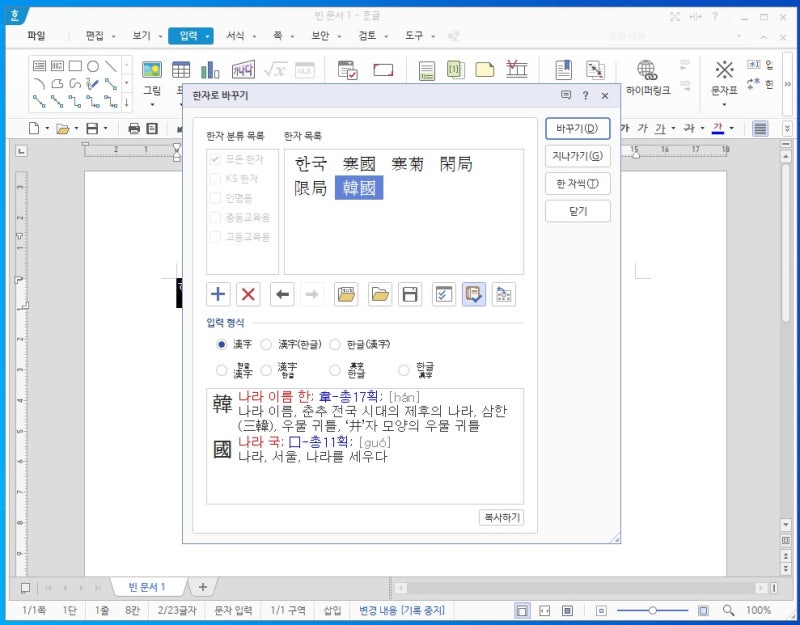Viewport: 800px width, 625px height.
Task: Adjust the zoom slider in status bar
Action: tap(653, 610)
